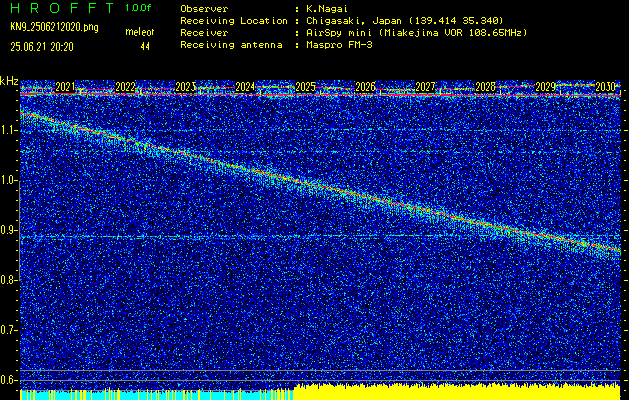Image resolution: width=629 pixels, height=400 pixels.
Task: Click the timestamp 25.06.21 20:20
Action: pyautogui.click(x=42, y=47)
